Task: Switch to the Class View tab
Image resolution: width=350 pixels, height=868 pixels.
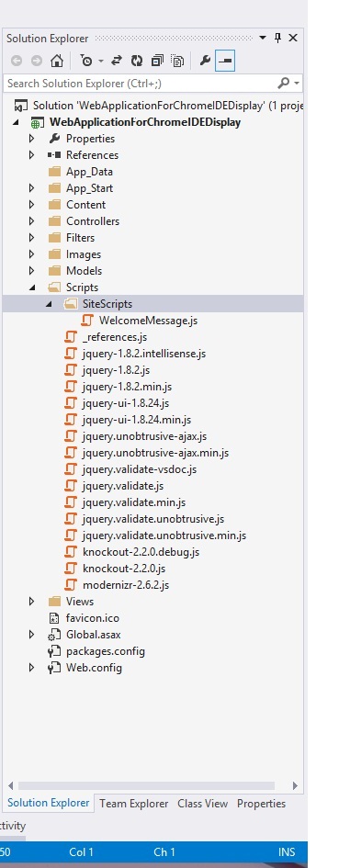Action: pyautogui.click(x=202, y=803)
